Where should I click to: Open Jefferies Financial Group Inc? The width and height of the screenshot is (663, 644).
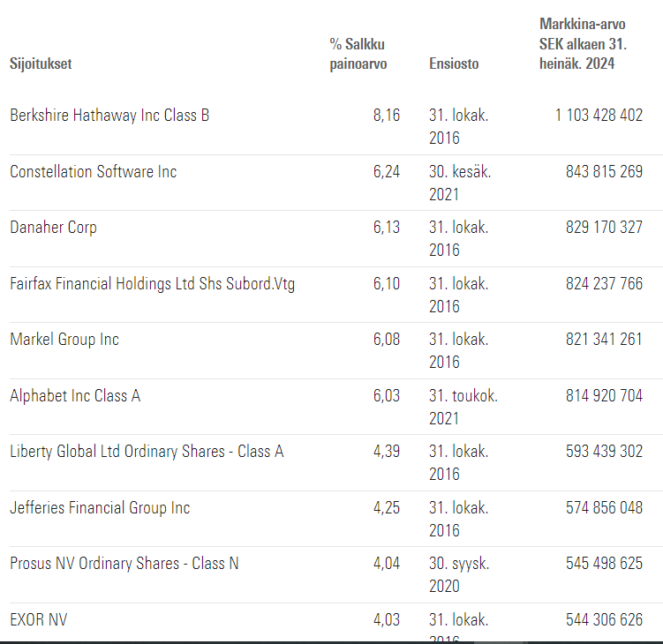pos(100,508)
